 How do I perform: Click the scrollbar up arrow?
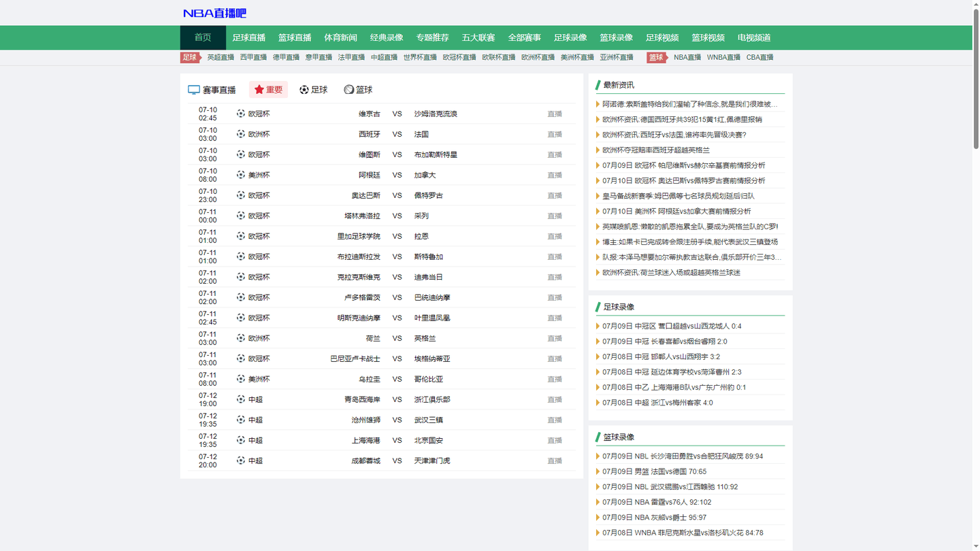(976, 3)
